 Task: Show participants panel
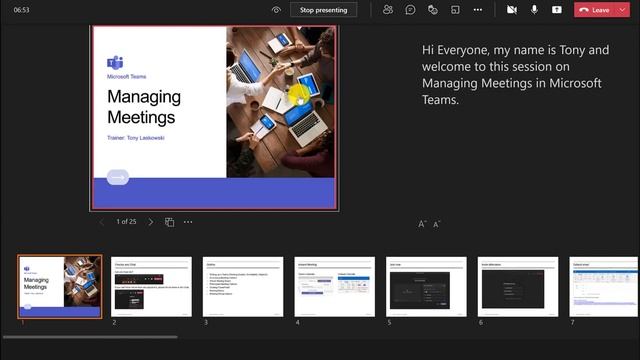click(388, 10)
